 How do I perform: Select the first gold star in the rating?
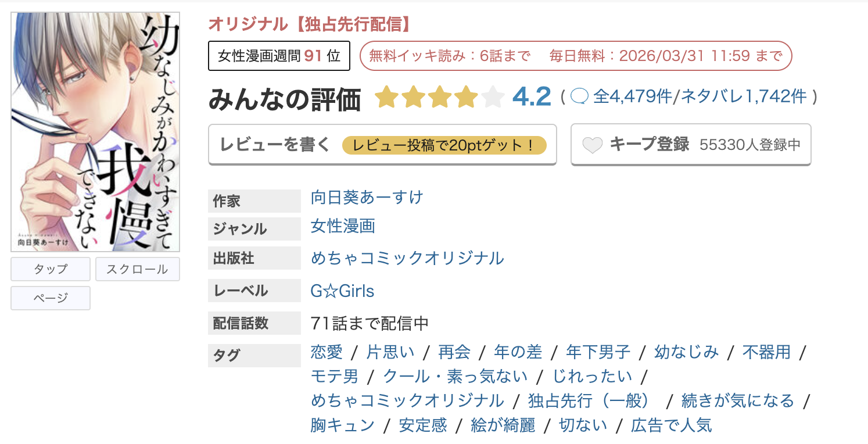pos(388,96)
